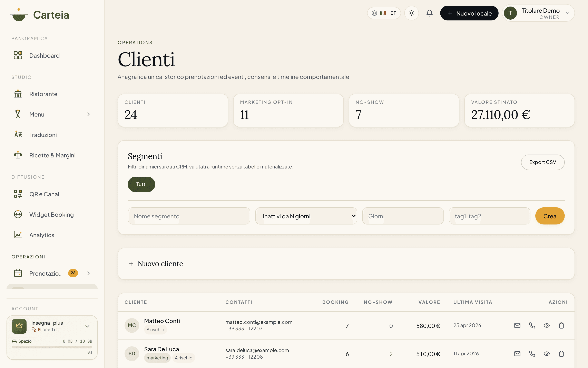The height and width of the screenshot is (368, 588).
Task: Click the Valore stimato card
Action: point(519,110)
